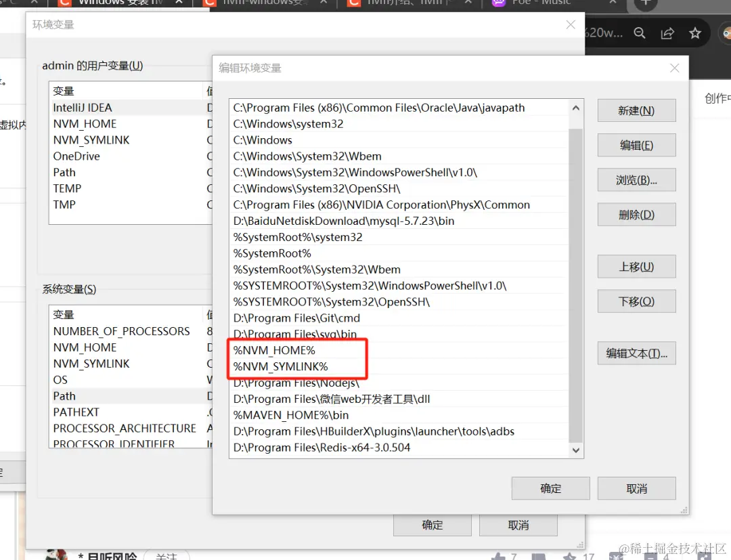Click the browser share page icon
Image resolution: width=731 pixels, height=560 pixels.
pyautogui.click(x=667, y=33)
